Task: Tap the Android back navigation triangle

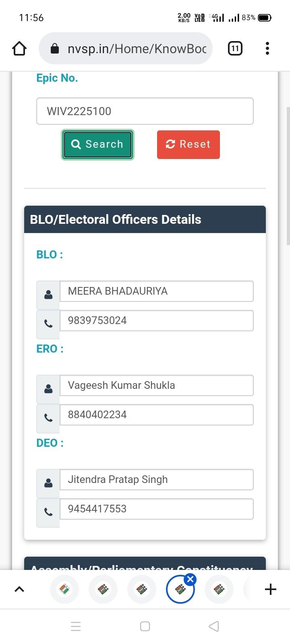Action: coord(214,626)
